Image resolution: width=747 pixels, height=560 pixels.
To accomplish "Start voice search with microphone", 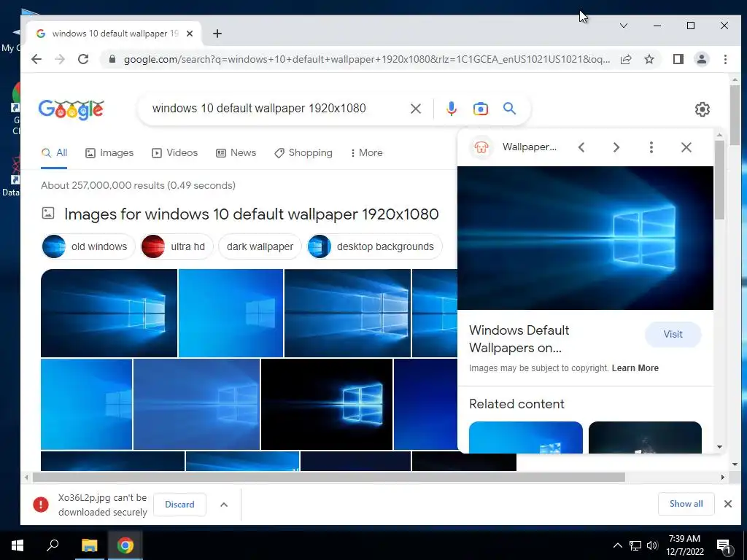I will coord(451,109).
